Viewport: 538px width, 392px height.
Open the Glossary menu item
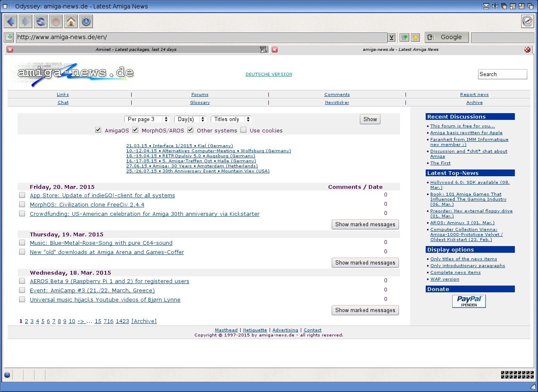tap(200, 103)
